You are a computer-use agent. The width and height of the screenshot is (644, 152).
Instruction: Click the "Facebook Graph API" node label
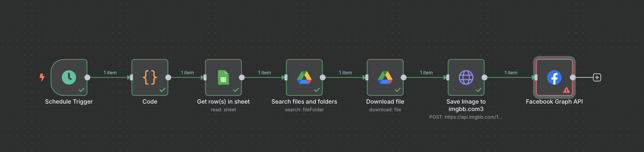[x=554, y=102]
